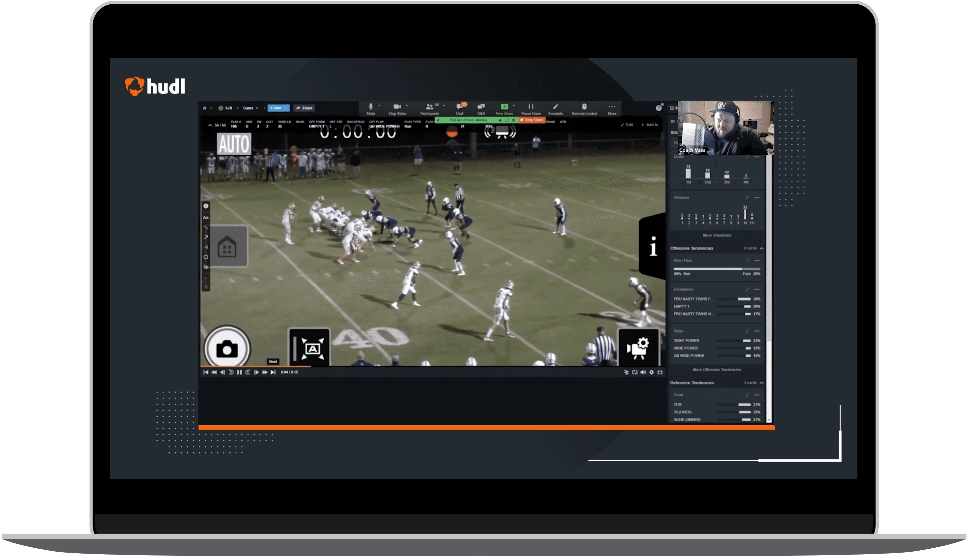Collapse Defensive Tendencies section
The height and width of the screenshot is (556, 980).
point(762,383)
